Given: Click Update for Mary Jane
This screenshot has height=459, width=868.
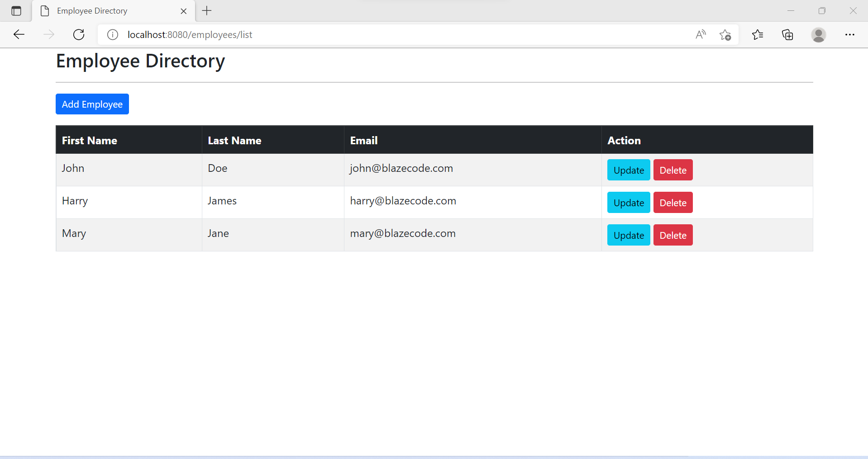Looking at the screenshot, I should (x=629, y=235).
